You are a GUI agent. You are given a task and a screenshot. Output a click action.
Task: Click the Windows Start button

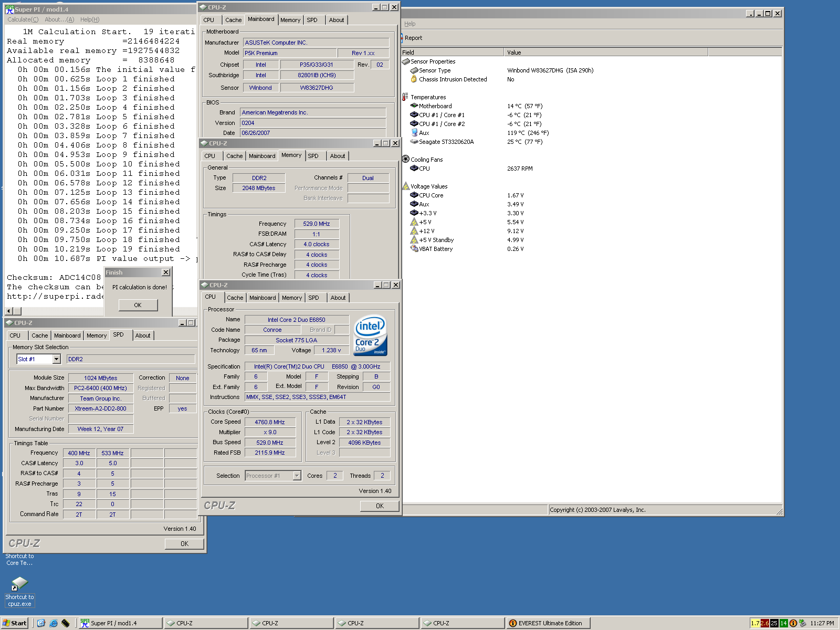[14, 623]
